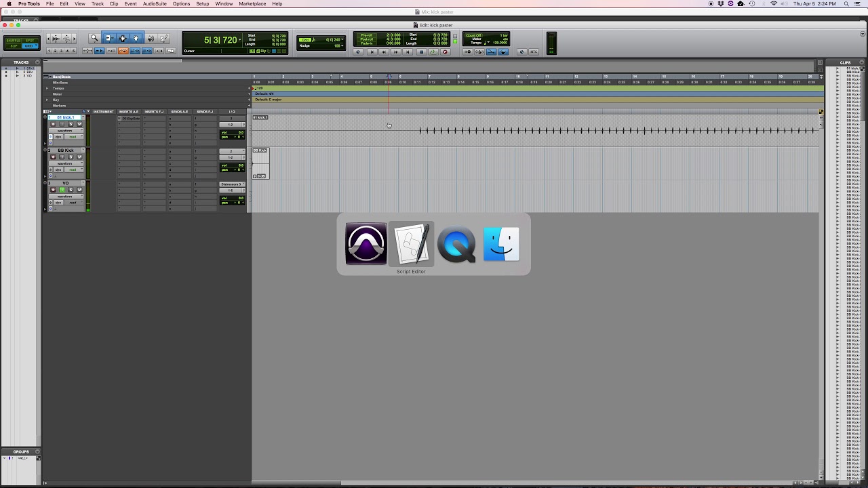
Task: Select the Pencil tool
Action: pyautogui.click(x=164, y=38)
